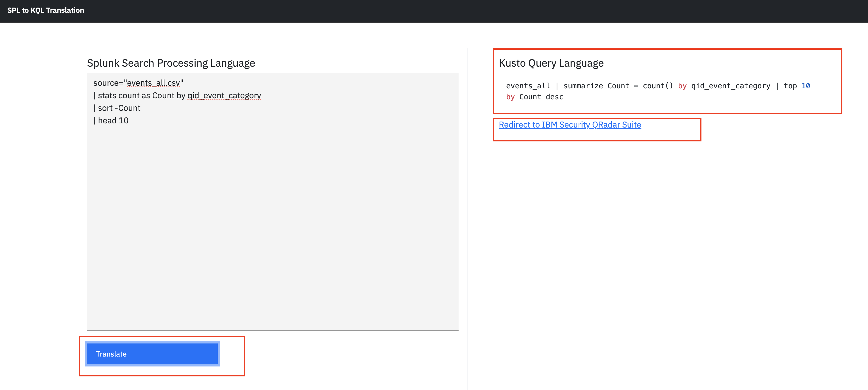This screenshot has height=390, width=868.
Task: Place cursor on the source="events_all.csv" line
Action: point(138,83)
